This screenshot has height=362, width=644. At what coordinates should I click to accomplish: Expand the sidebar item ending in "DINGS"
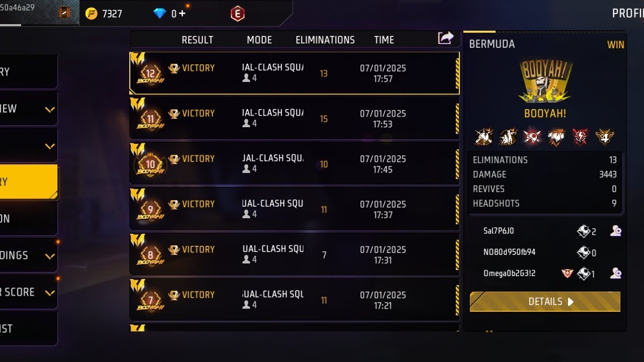(x=50, y=256)
